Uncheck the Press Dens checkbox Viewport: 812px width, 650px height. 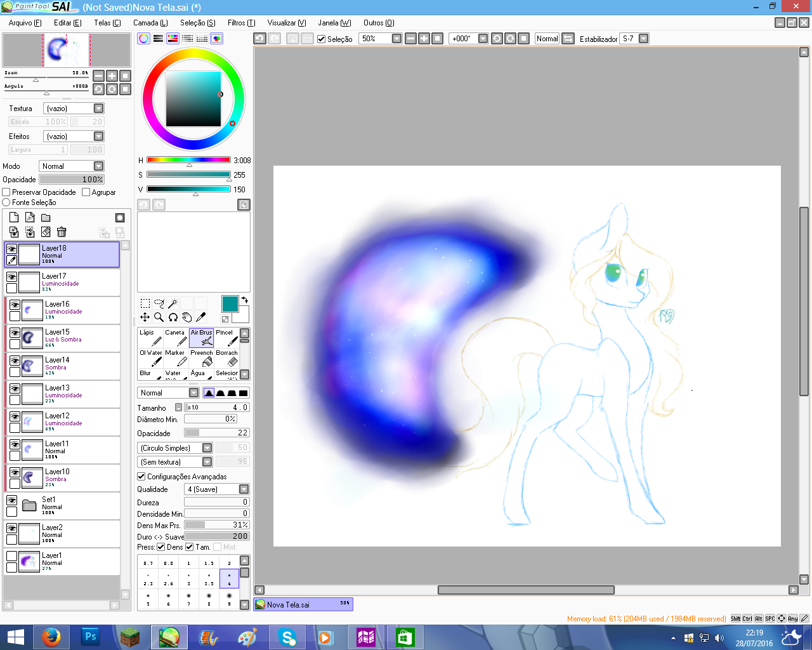161,547
